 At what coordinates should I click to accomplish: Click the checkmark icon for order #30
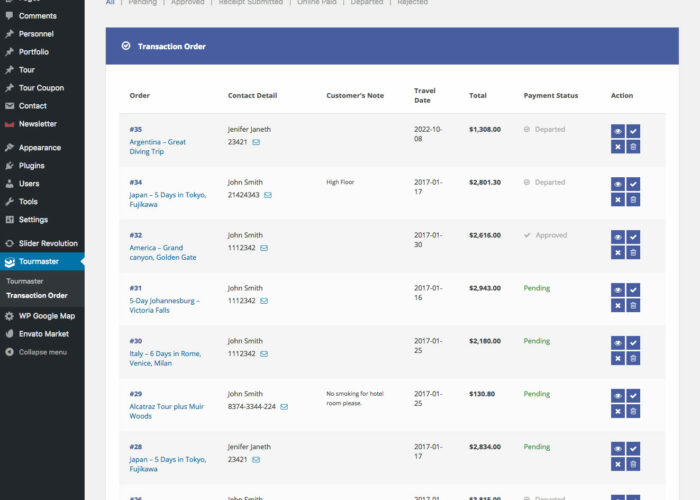pyautogui.click(x=633, y=343)
